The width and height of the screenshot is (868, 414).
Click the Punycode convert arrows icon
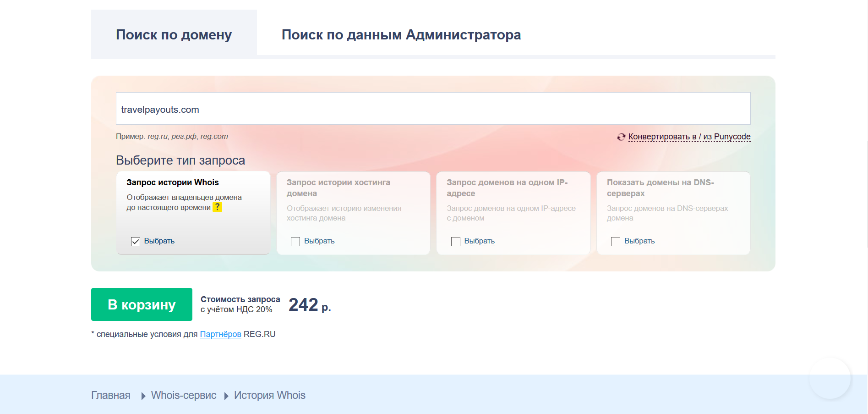pyautogui.click(x=621, y=137)
